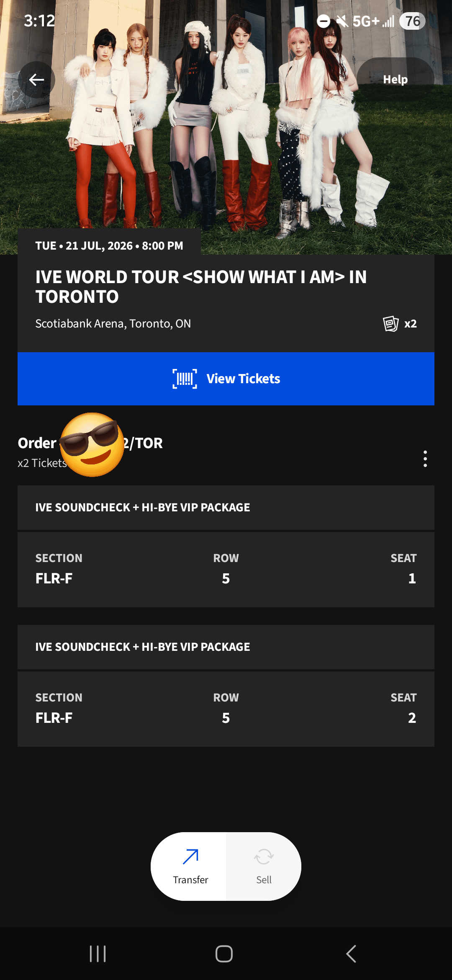
Task: Open Android recent apps button
Action: tap(98, 954)
